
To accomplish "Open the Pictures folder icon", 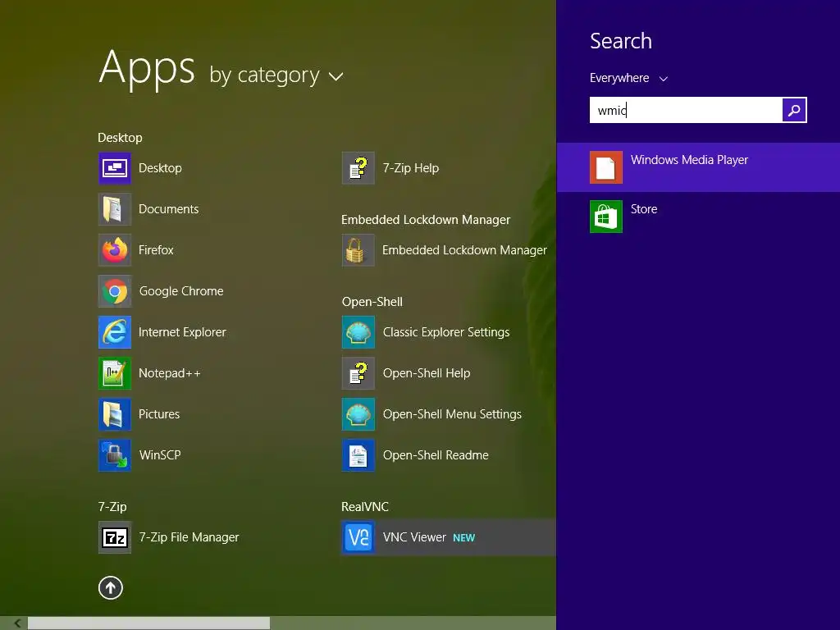I will click(115, 414).
